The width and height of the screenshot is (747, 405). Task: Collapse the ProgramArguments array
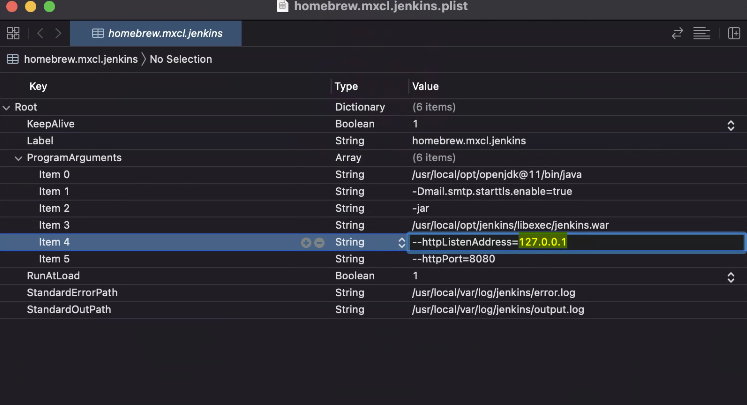coord(19,158)
